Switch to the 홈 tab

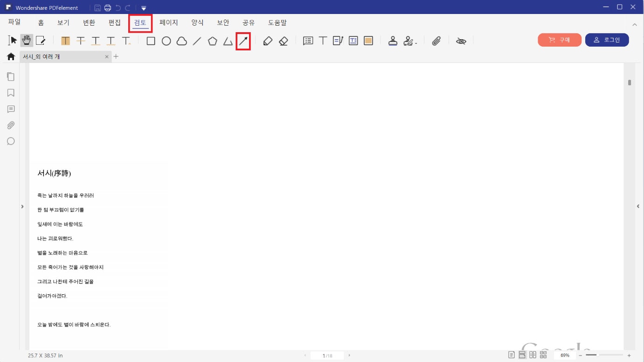41,22
